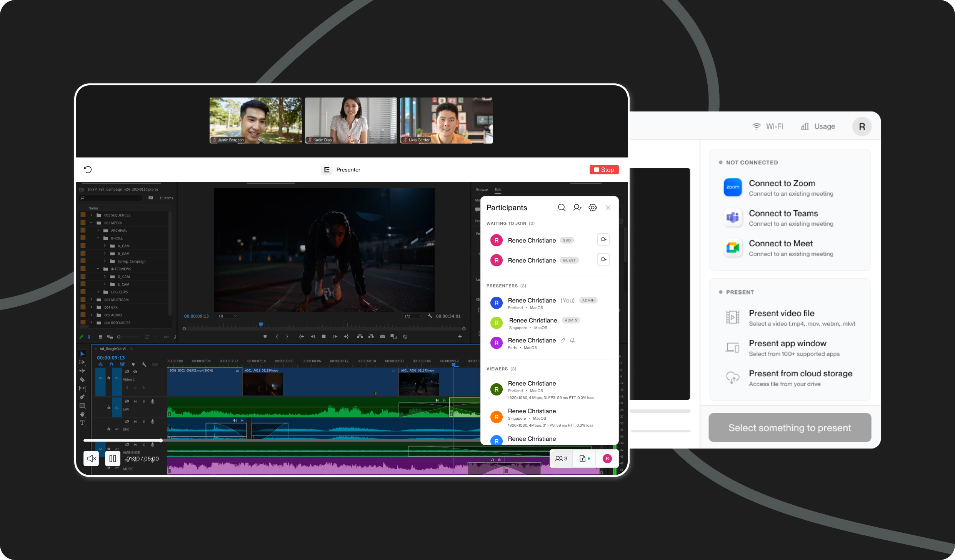Viewport: 955px width, 560px height.
Task: Pause the playback with the pause button
Action: pos(113,459)
